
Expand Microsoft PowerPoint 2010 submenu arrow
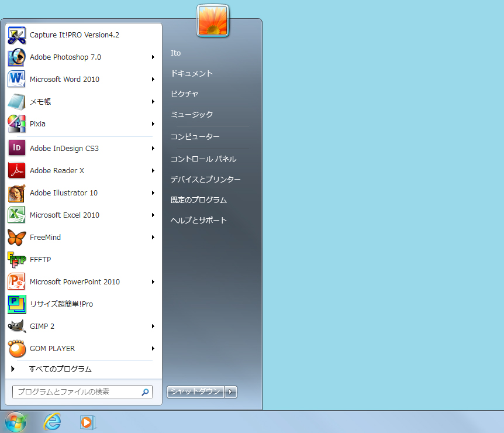(x=153, y=282)
